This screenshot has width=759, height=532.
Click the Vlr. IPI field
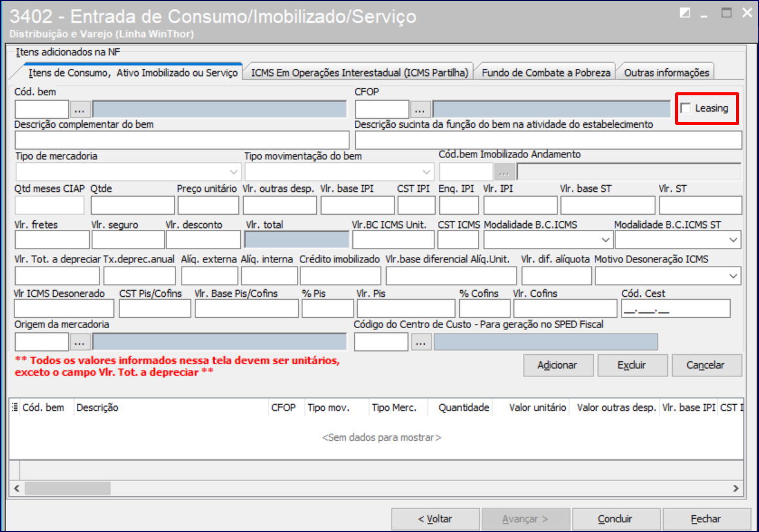coord(521,205)
